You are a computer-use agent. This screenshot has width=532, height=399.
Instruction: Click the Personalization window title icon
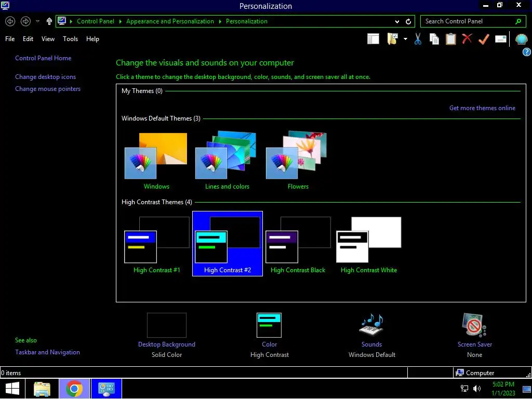coord(5,5)
